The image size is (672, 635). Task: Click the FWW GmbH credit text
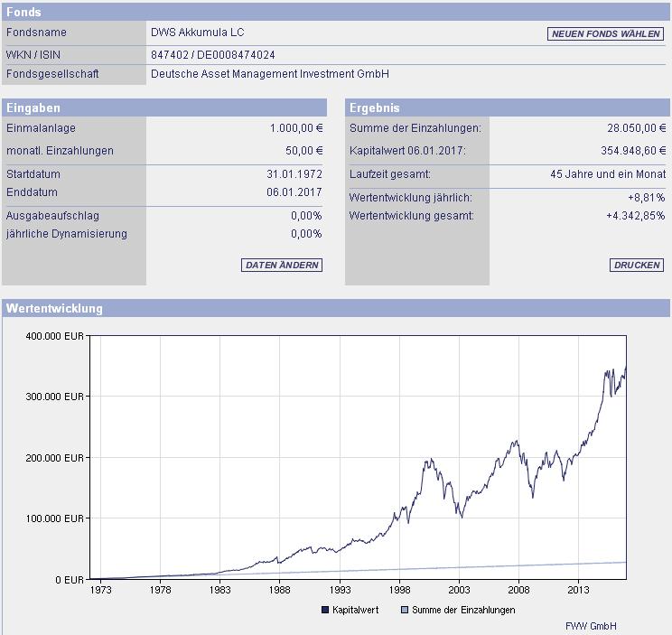591,626
